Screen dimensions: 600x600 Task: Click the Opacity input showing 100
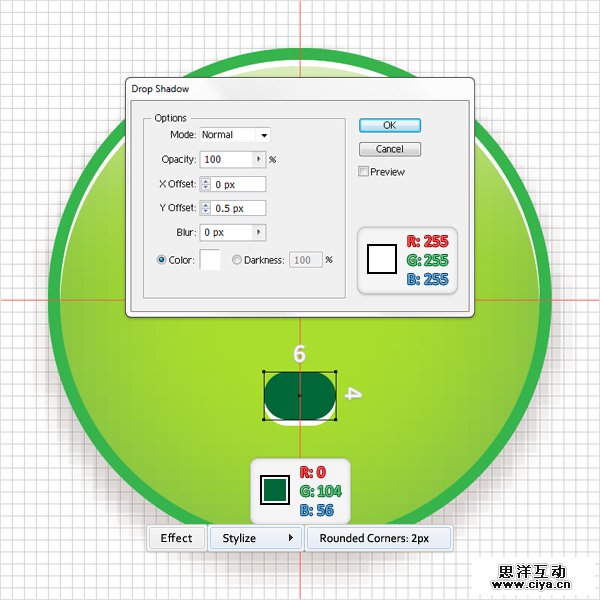click(x=226, y=159)
